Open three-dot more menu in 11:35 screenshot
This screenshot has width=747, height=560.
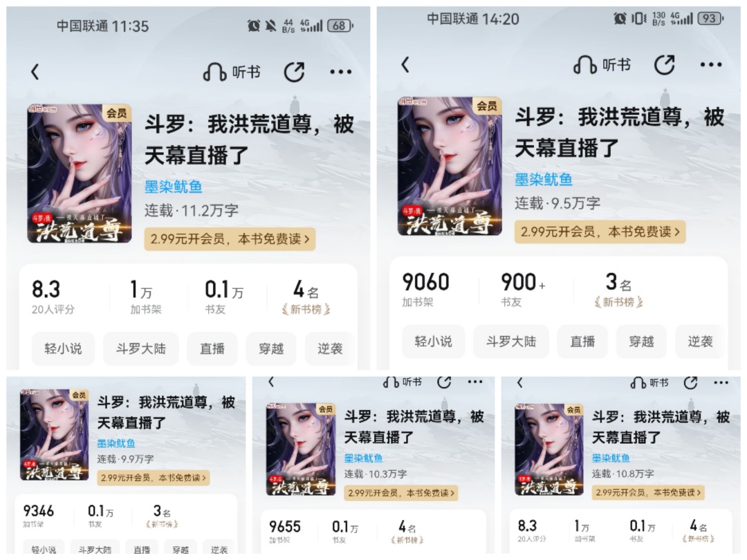(340, 72)
